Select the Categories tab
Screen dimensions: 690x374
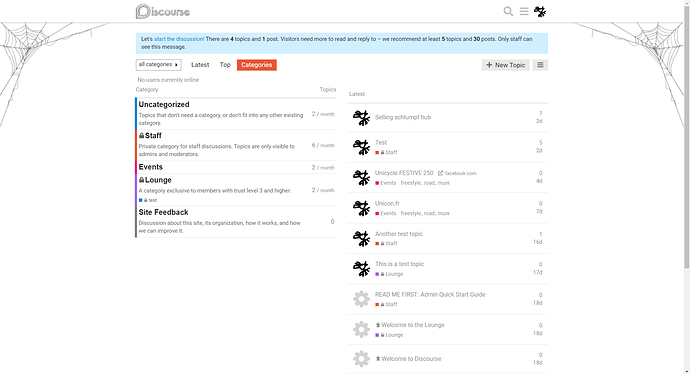(x=257, y=65)
